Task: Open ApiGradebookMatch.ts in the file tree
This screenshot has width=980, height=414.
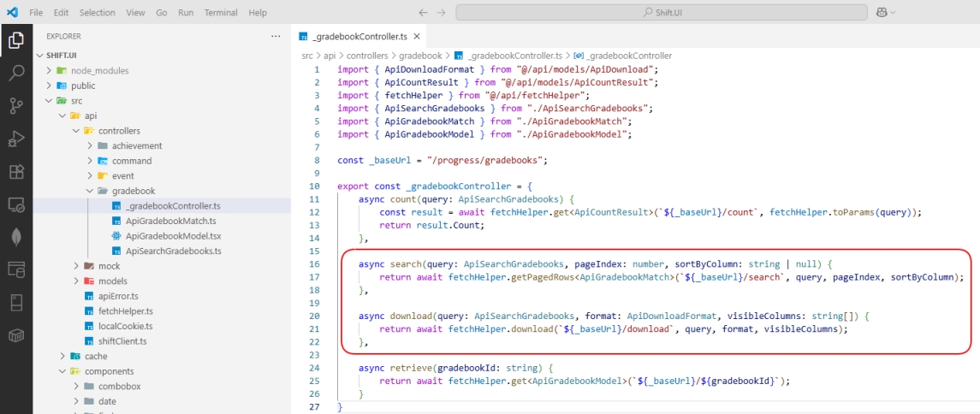Action: click(x=161, y=221)
